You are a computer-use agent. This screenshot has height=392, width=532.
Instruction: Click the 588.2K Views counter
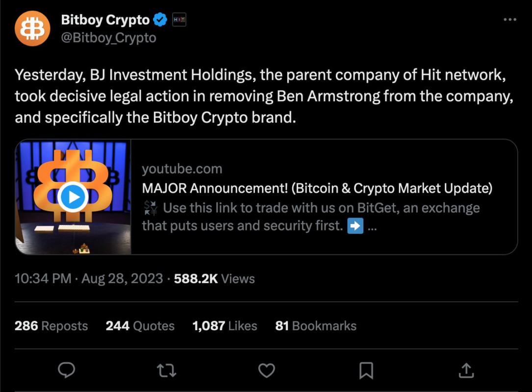coord(213,278)
